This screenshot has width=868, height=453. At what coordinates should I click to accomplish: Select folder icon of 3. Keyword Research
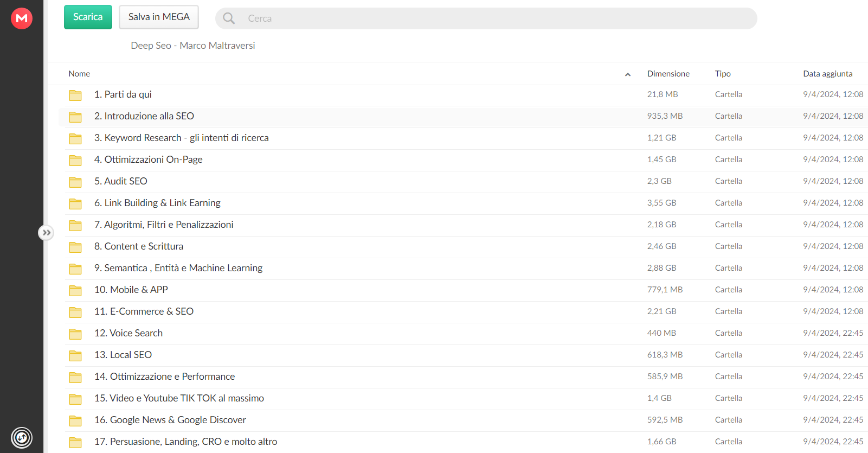pyautogui.click(x=75, y=139)
